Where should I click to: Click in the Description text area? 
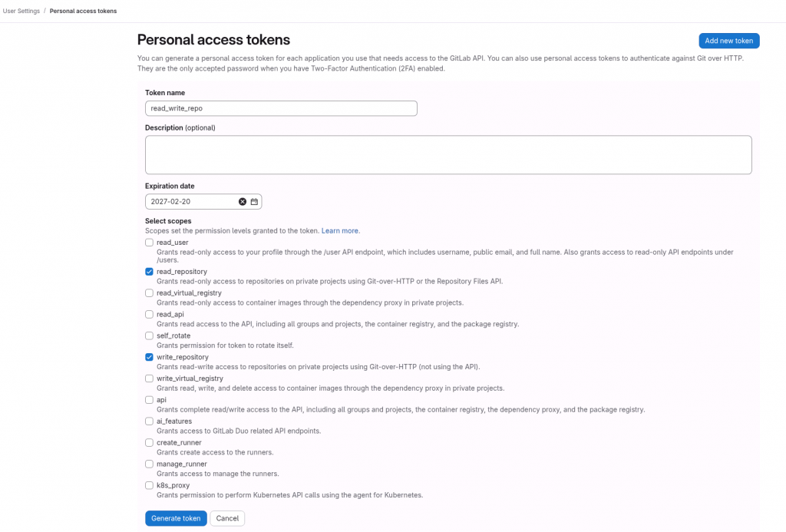(448, 155)
